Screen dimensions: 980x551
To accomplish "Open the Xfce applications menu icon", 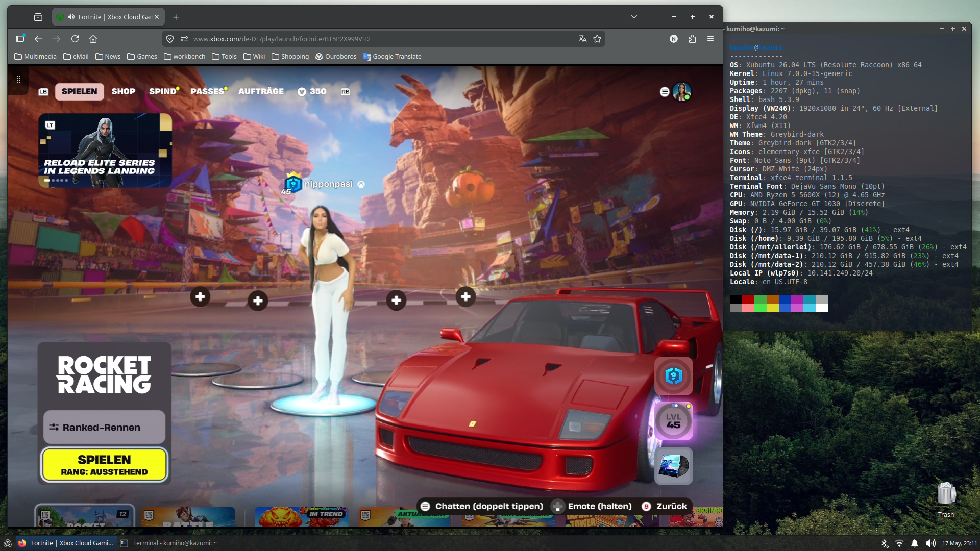I will click(x=8, y=543).
